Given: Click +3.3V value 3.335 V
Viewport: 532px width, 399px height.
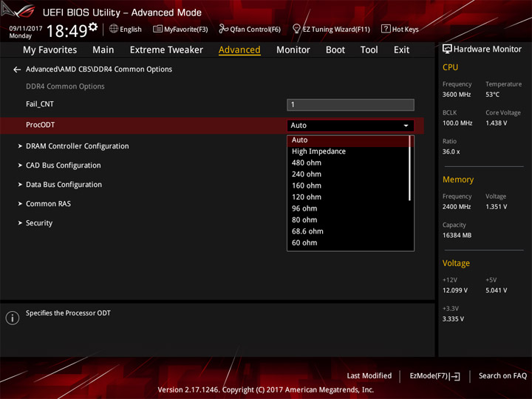Looking at the screenshot, I should (x=453, y=319).
